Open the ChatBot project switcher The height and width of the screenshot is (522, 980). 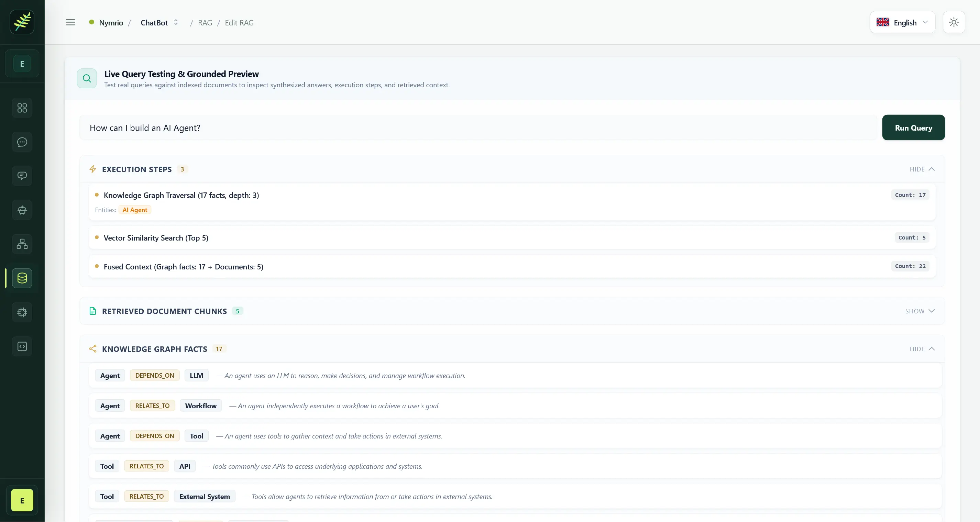point(159,22)
